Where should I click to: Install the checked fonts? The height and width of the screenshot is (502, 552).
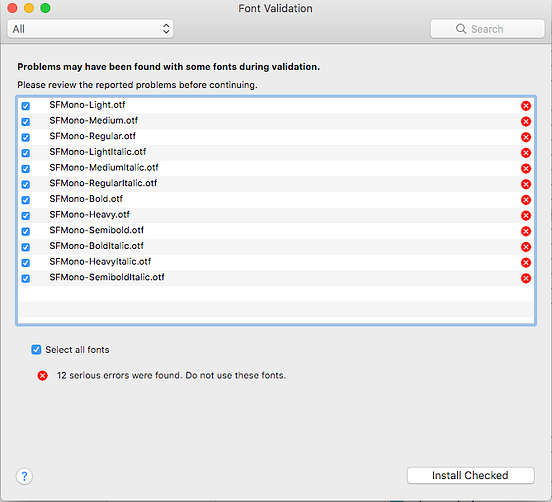(x=470, y=475)
